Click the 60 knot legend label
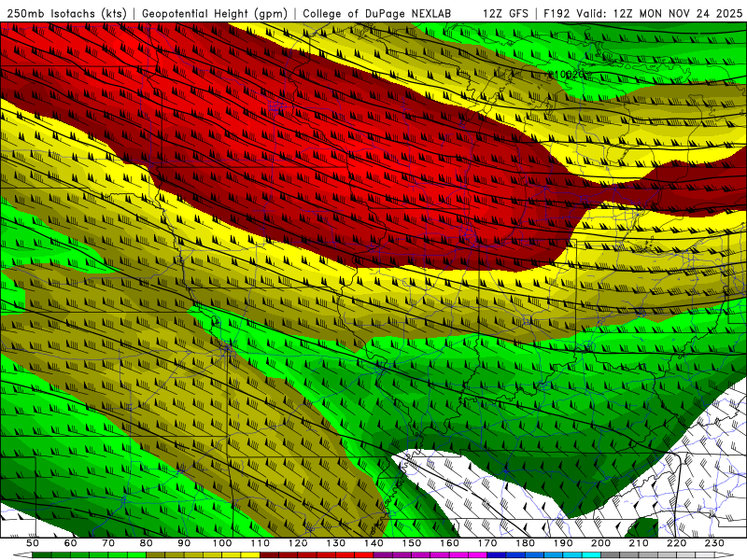 tap(70, 543)
